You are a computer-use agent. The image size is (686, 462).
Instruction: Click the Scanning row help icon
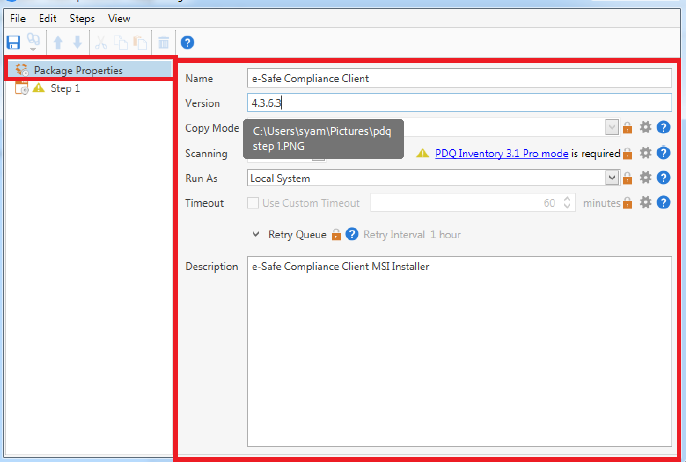click(x=664, y=153)
